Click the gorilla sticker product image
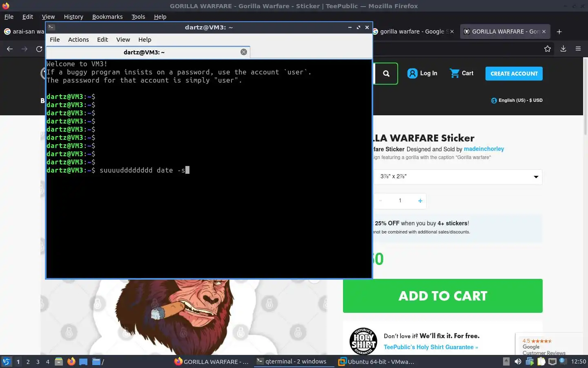The width and height of the screenshot is (588, 368). tap(184, 317)
